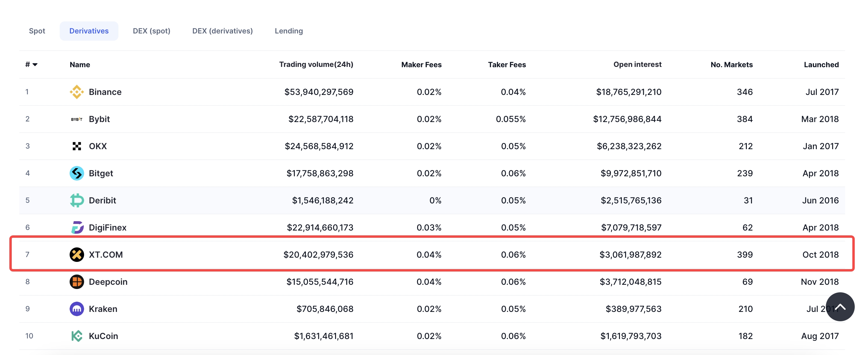Open the DEX (spot) tab
Image resolution: width=868 pixels, height=355 pixels.
click(x=152, y=31)
